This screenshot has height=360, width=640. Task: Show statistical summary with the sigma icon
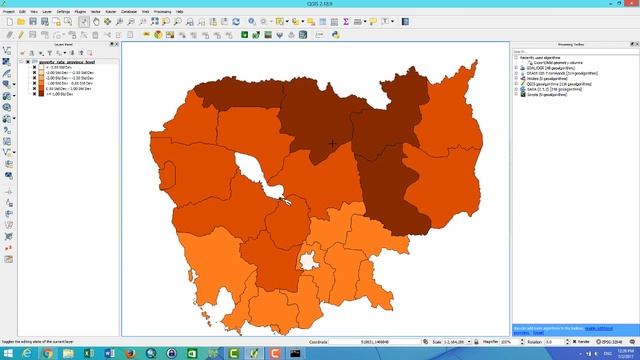346,22
